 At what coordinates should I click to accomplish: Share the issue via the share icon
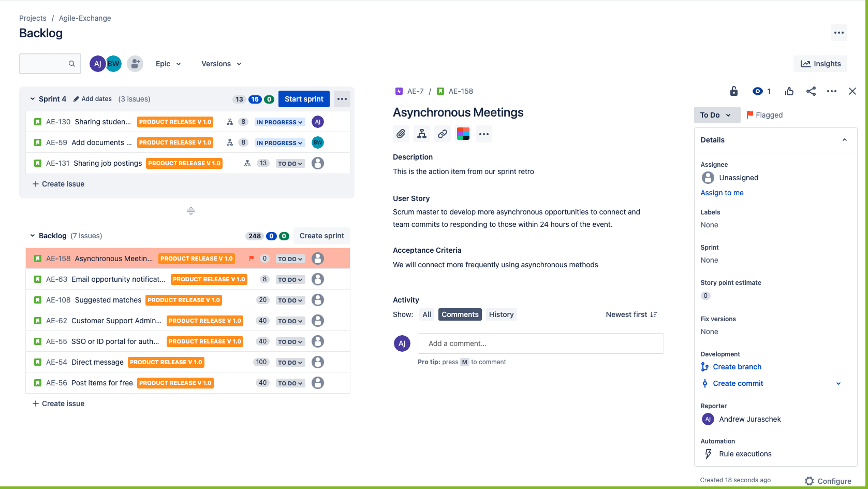point(811,91)
